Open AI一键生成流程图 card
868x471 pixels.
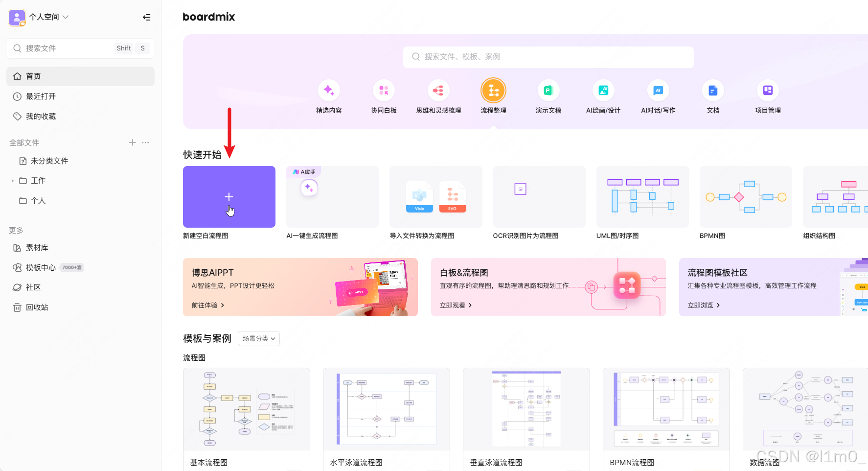pyautogui.click(x=332, y=197)
